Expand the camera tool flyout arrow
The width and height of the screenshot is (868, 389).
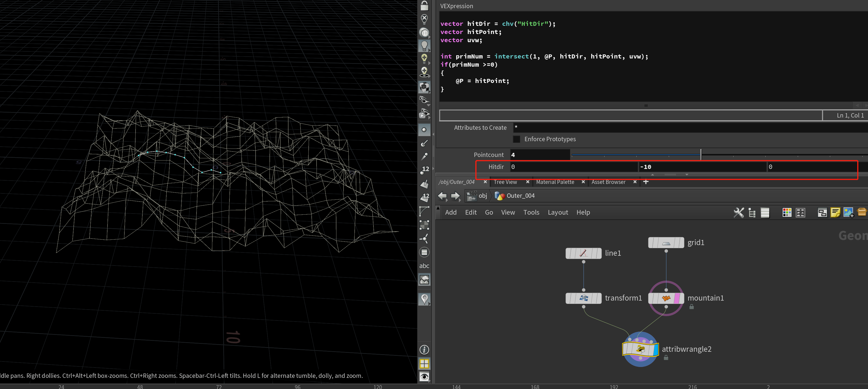pos(429,37)
